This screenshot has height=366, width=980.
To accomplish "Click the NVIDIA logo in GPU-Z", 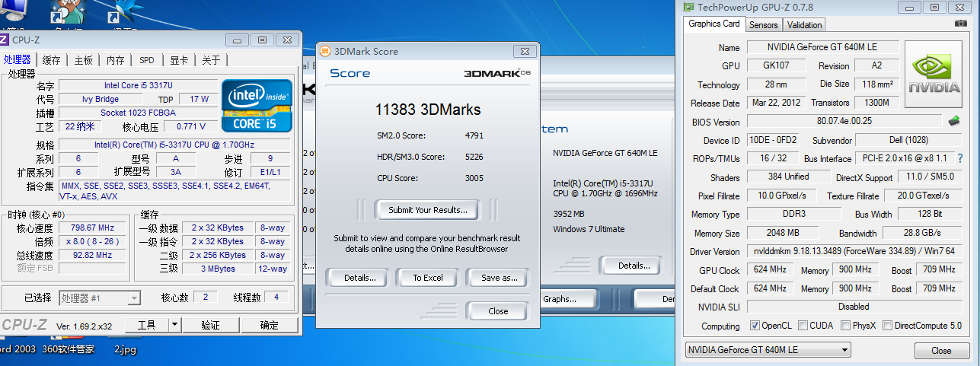I will click(933, 75).
